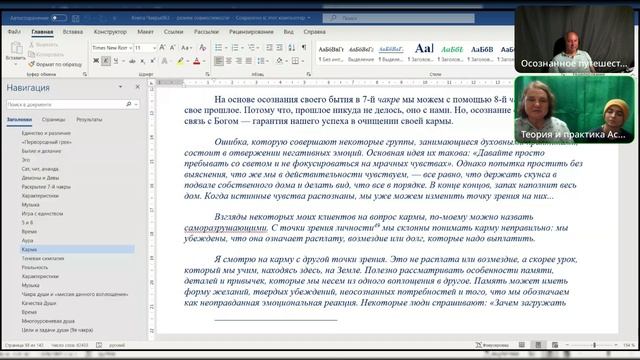Toggle Bold (Ж) formatting
The width and height of the screenshot is (640, 360).
pyautogui.click(x=96, y=61)
